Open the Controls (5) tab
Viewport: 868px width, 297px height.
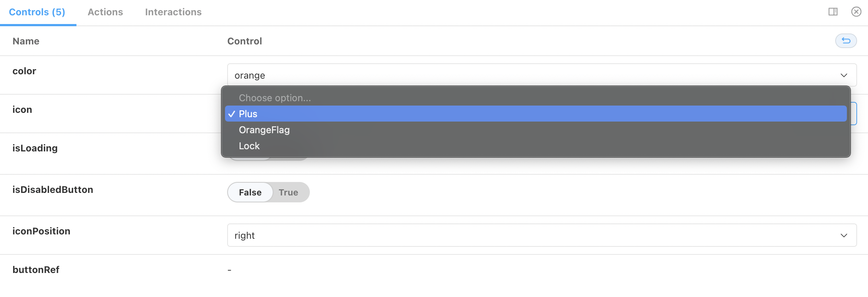tap(36, 12)
